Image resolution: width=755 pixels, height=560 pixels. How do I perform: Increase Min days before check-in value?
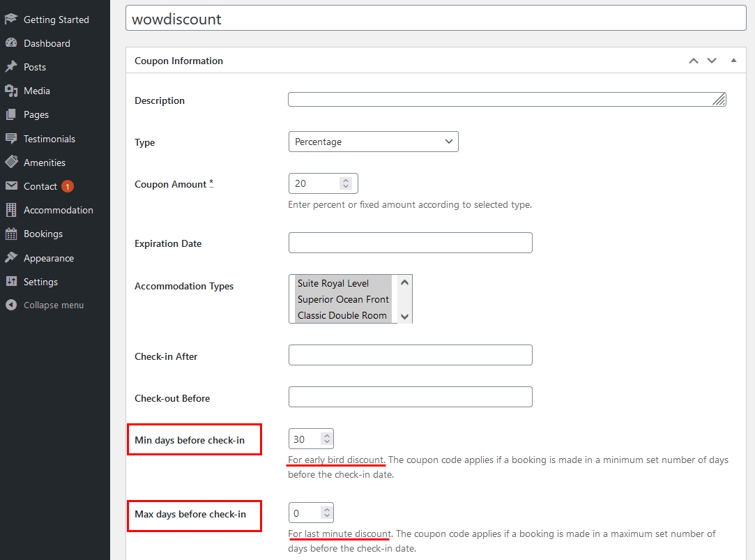pos(327,435)
